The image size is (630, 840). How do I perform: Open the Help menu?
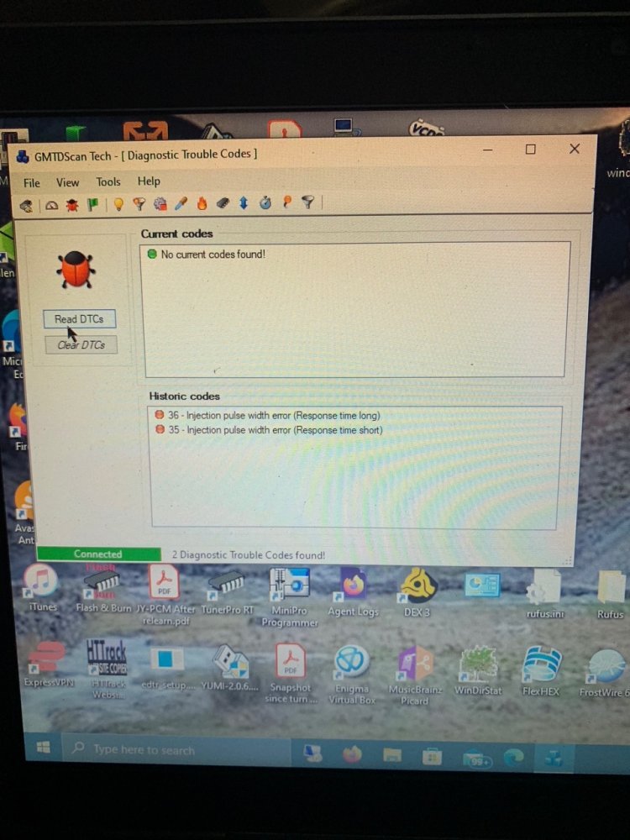tap(149, 181)
